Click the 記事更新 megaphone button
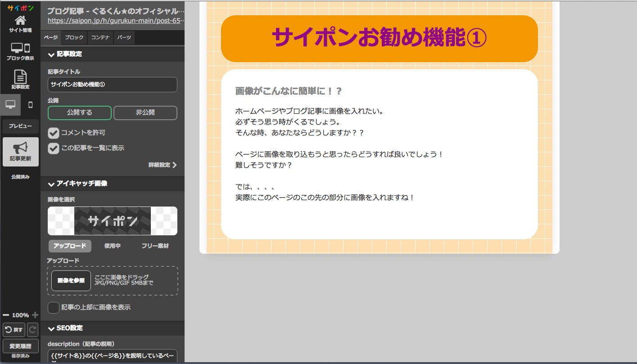Screen dimensions: 637x364 pyautogui.click(x=21, y=152)
